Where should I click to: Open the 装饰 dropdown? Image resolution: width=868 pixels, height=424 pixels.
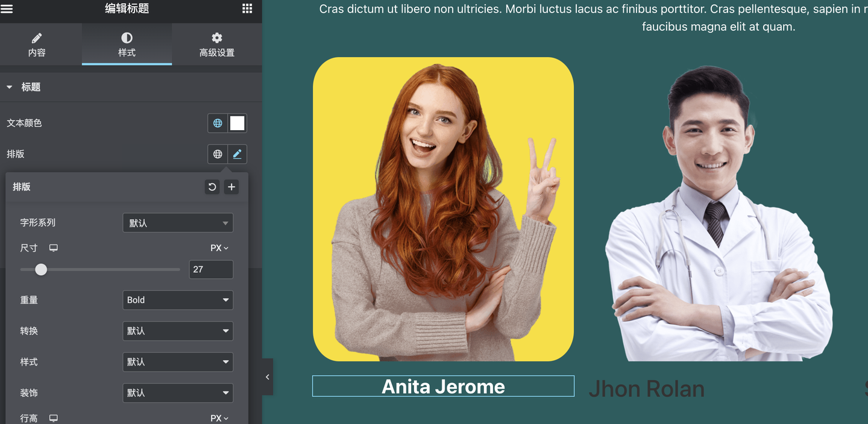point(178,393)
